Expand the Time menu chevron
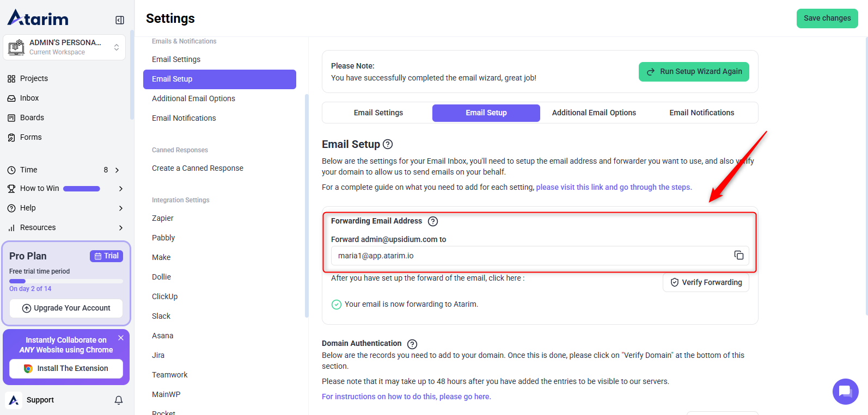Viewport: 868px width, 415px height. (117, 170)
